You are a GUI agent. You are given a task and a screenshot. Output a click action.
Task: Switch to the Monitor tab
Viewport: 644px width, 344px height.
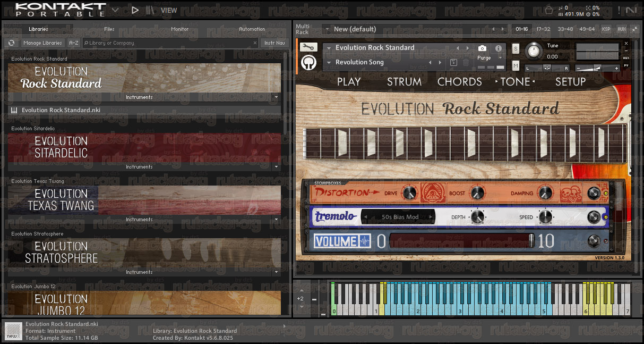pyautogui.click(x=179, y=29)
